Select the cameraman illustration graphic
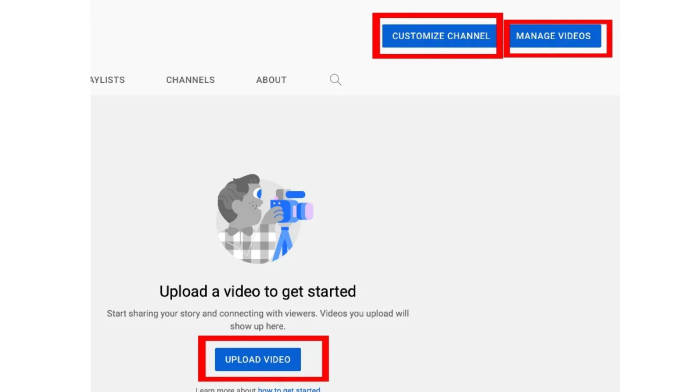Viewport: 696px width, 392px height. coord(265,218)
